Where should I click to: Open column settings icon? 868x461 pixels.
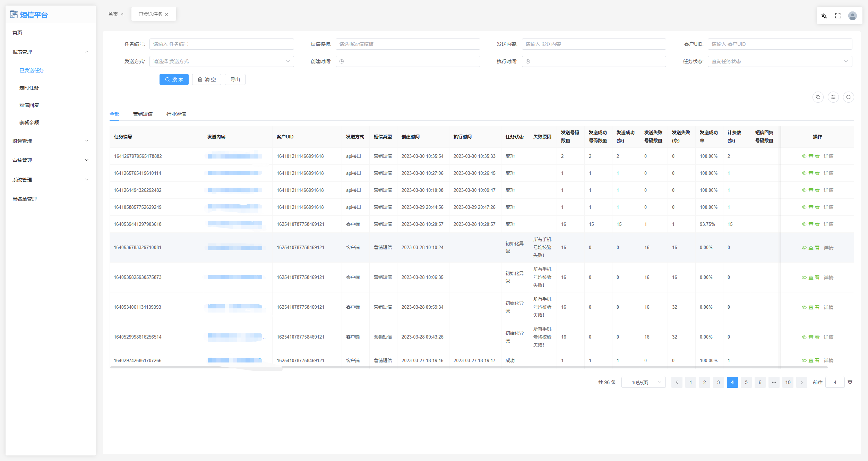tap(833, 97)
